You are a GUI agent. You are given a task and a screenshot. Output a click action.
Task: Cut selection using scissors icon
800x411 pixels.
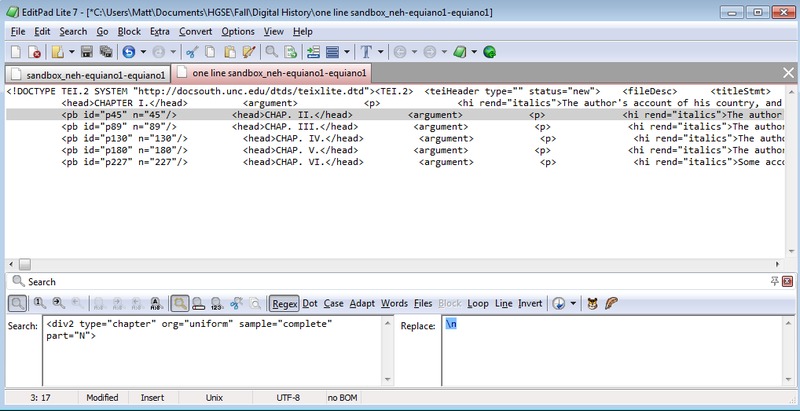point(192,52)
